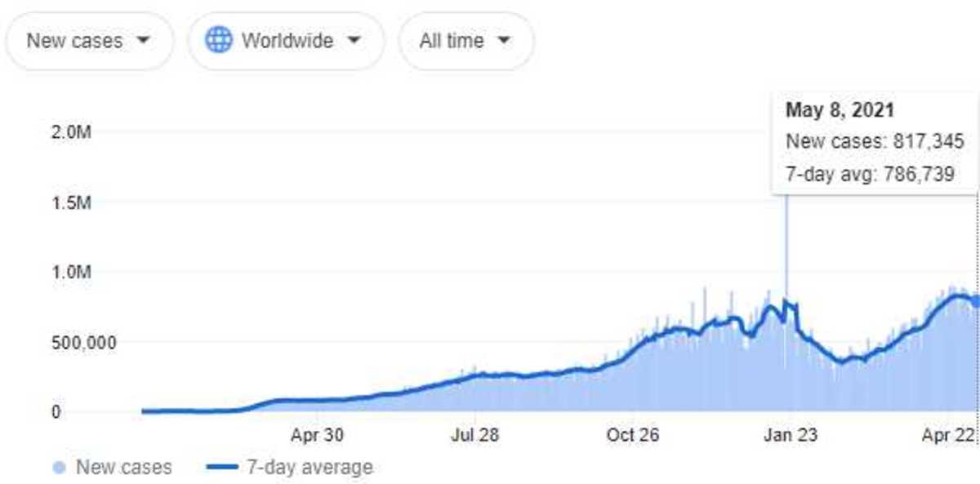Click the arrow next to All time
980x484 pixels.
pyautogui.click(x=504, y=40)
